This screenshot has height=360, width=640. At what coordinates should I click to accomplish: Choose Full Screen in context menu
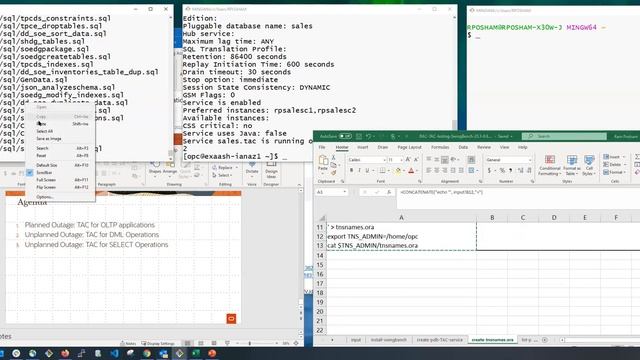(61, 180)
